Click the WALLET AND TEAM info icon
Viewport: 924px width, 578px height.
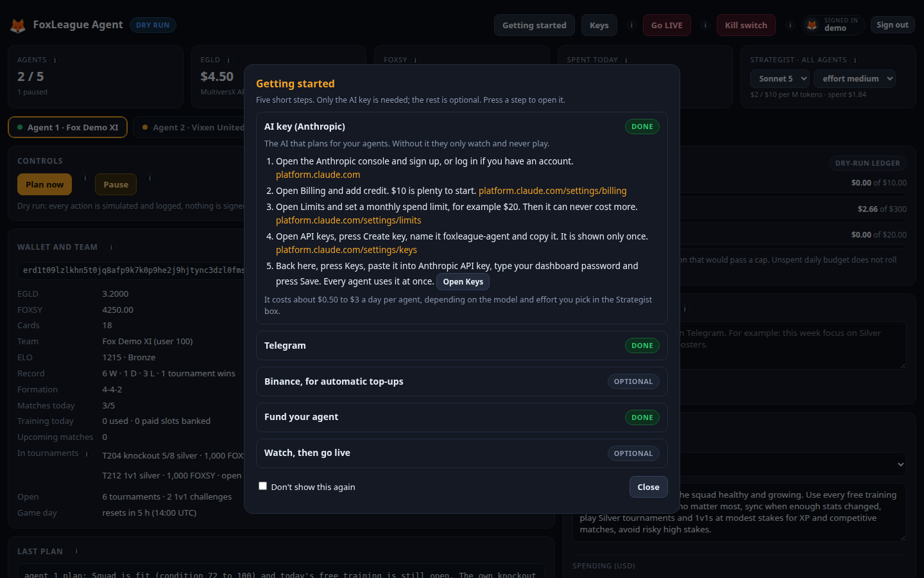pyautogui.click(x=111, y=247)
